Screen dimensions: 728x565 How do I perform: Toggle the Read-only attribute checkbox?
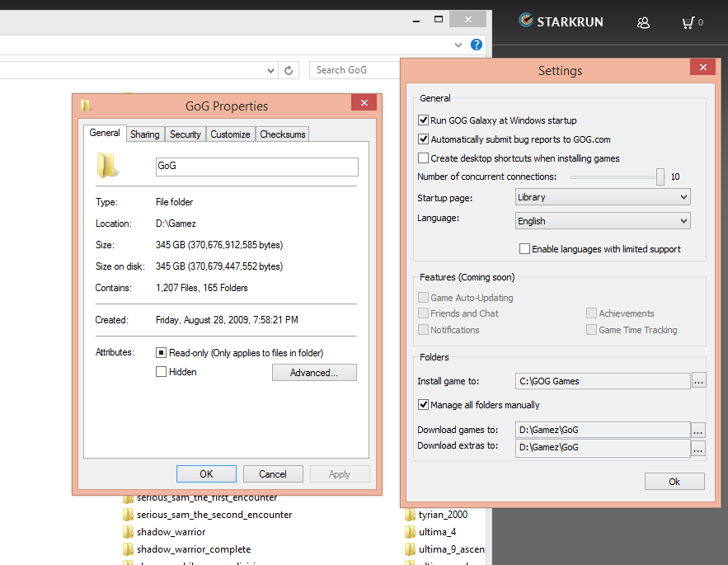tap(161, 353)
